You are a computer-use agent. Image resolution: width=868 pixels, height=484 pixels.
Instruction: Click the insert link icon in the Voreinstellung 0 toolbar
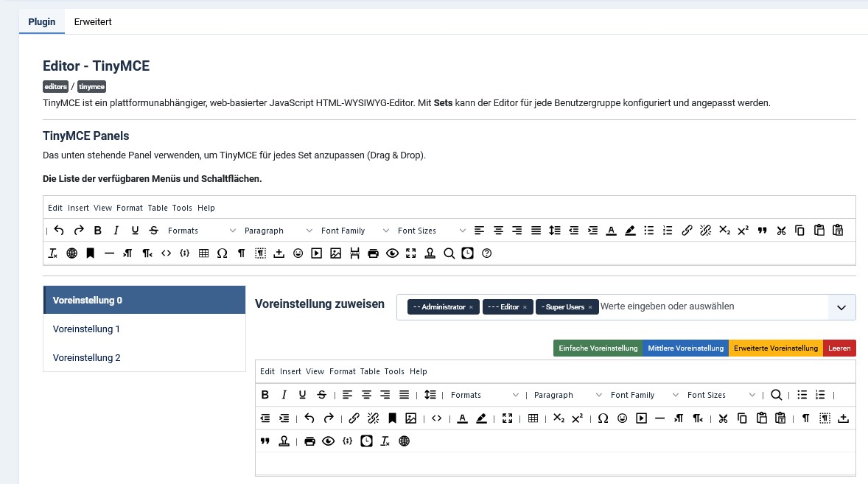(354, 418)
